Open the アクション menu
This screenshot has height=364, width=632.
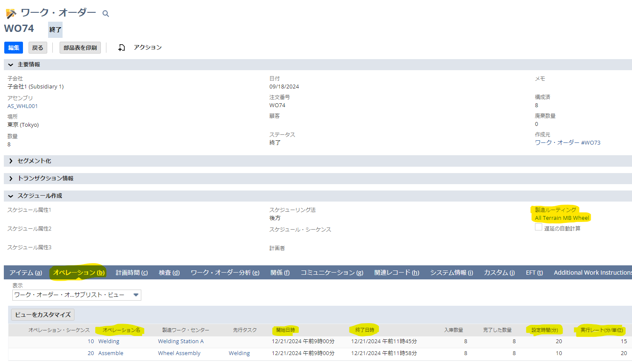click(148, 47)
